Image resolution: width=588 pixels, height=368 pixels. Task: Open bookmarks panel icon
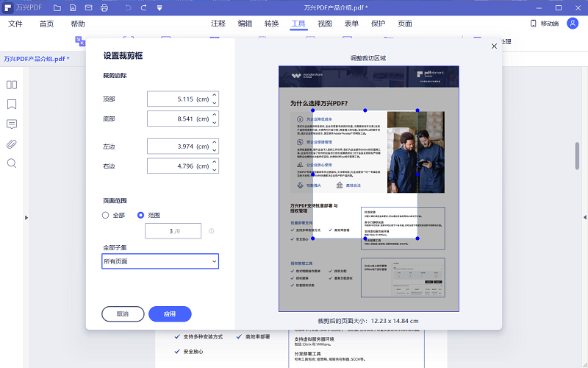coord(12,104)
